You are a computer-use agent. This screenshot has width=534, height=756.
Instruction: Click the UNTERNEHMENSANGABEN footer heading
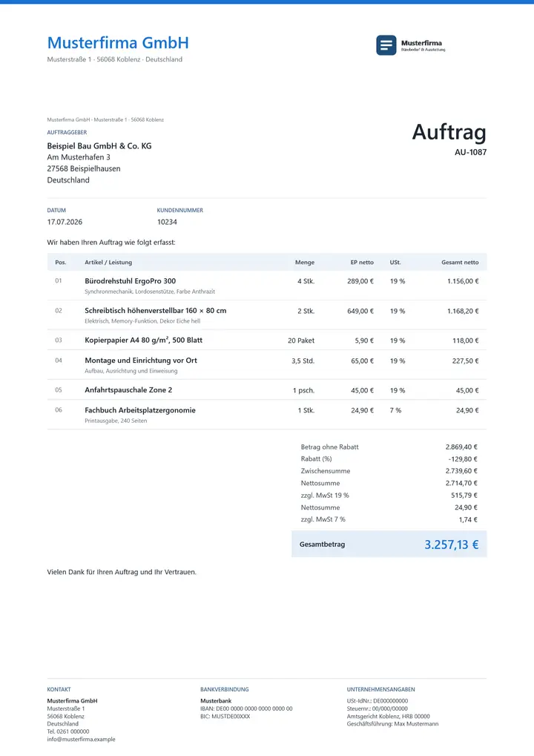380,689
